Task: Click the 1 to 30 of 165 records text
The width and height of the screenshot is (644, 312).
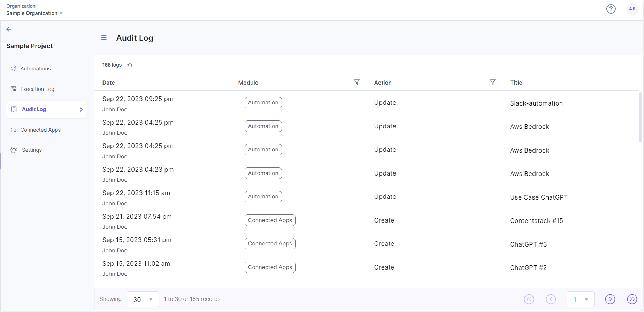Action: click(x=192, y=299)
